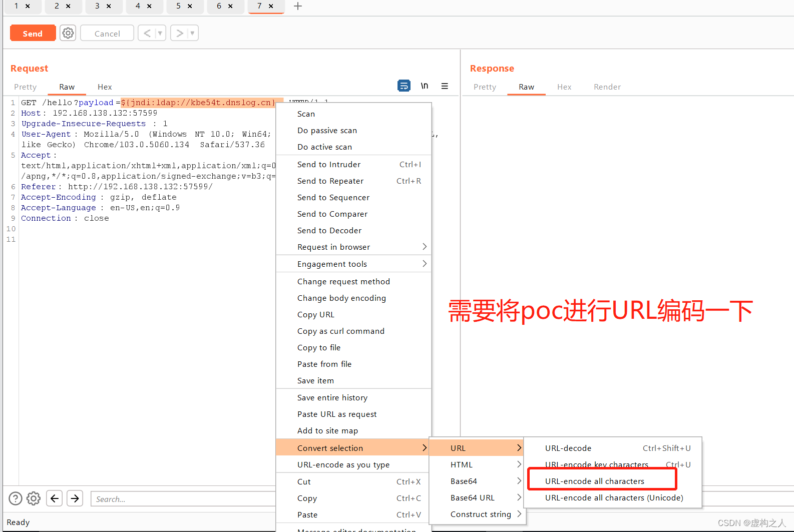Select Copy as curl command
The height and width of the screenshot is (532, 794).
click(x=353, y=331)
